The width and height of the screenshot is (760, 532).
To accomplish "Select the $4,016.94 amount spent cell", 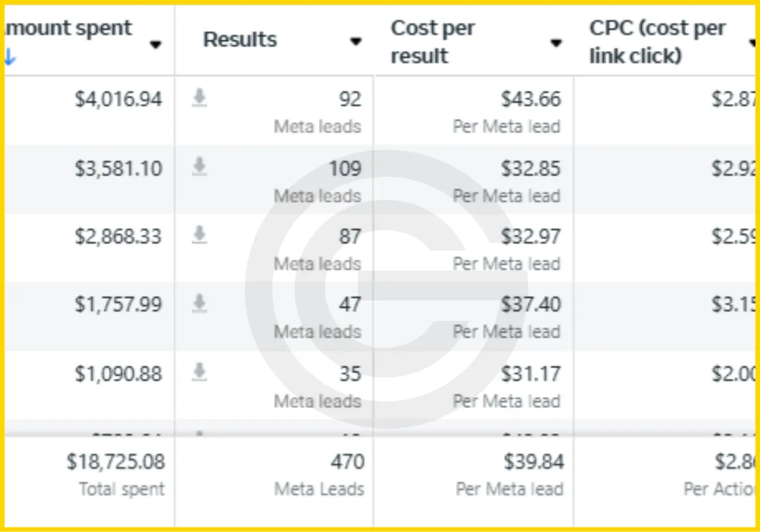I will [118, 99].
